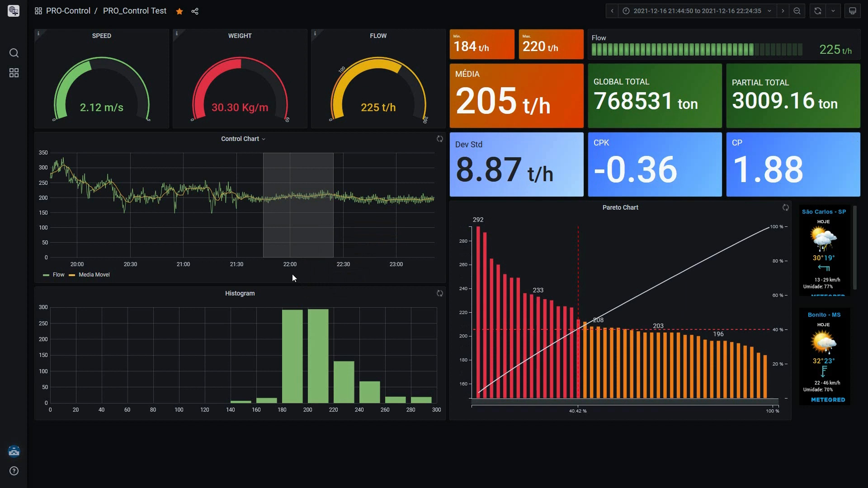Click the Bonito weather sun icon
Screen dimensions: 868x488
tap(823, 342)
